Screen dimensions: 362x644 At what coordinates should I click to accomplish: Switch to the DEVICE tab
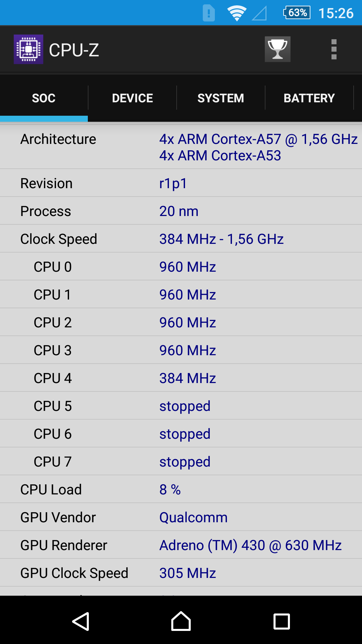pyautogui.click(x=132, y=98)
